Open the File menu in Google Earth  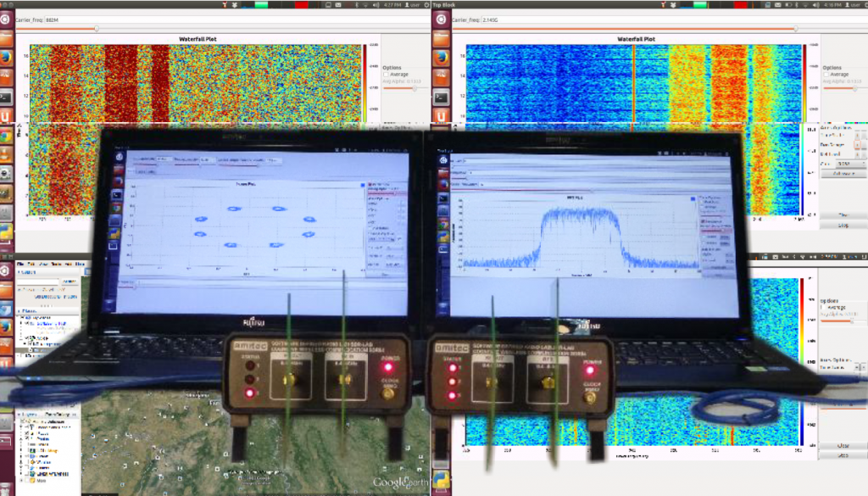click(20, 264)
